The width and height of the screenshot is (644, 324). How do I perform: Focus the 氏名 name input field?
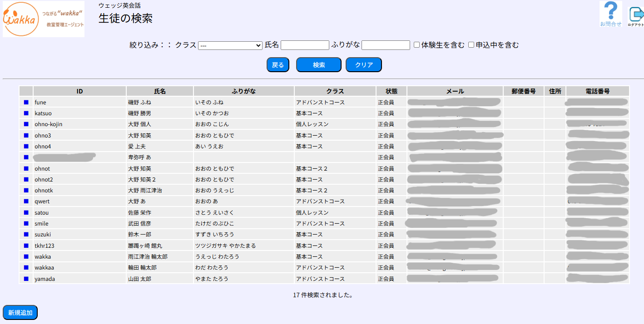(x=305, y=45)
